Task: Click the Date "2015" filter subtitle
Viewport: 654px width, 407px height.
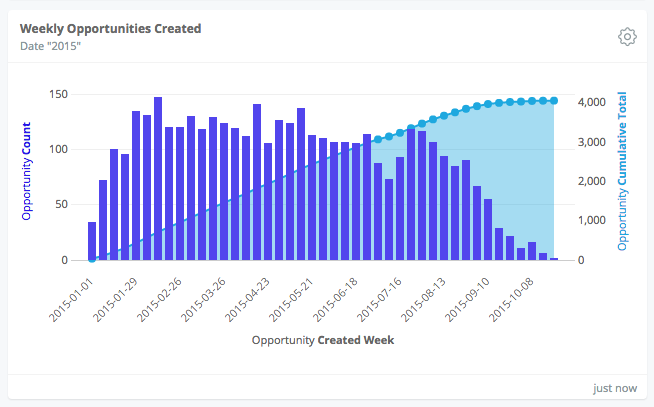Action: (x=49, y=46)
